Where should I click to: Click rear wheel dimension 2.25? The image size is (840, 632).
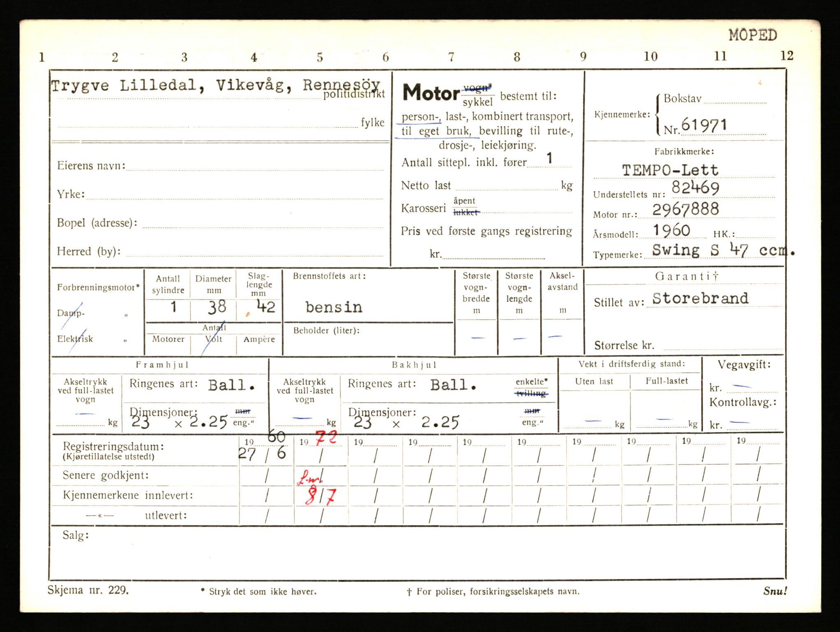point(440,422)
